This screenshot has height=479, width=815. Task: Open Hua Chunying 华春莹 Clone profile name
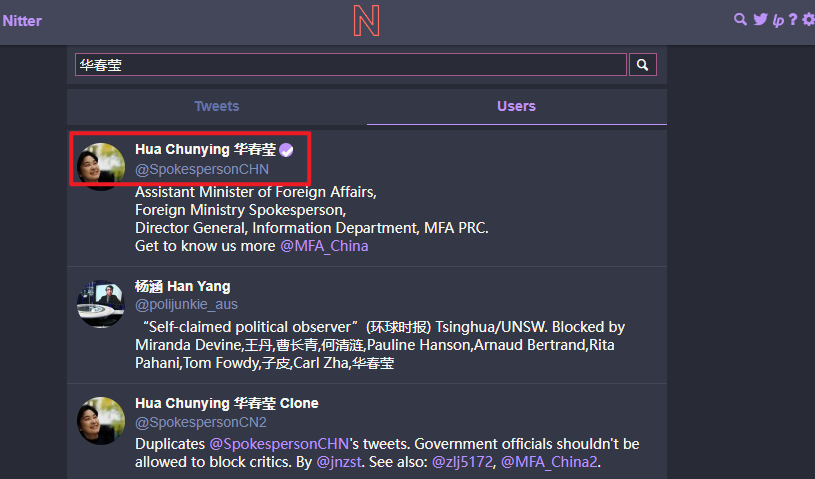pos(227,404)
